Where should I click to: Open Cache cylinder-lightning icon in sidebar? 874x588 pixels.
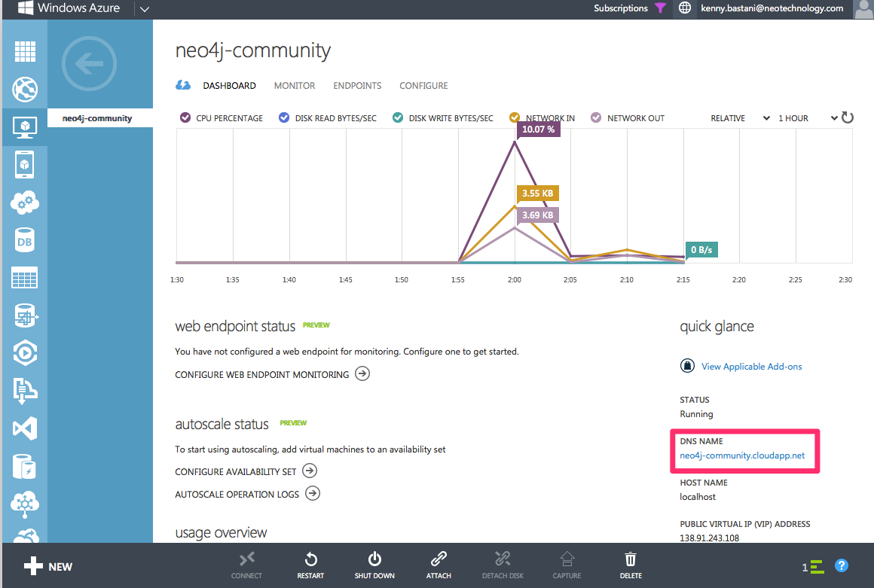click(x=25, y=466)
